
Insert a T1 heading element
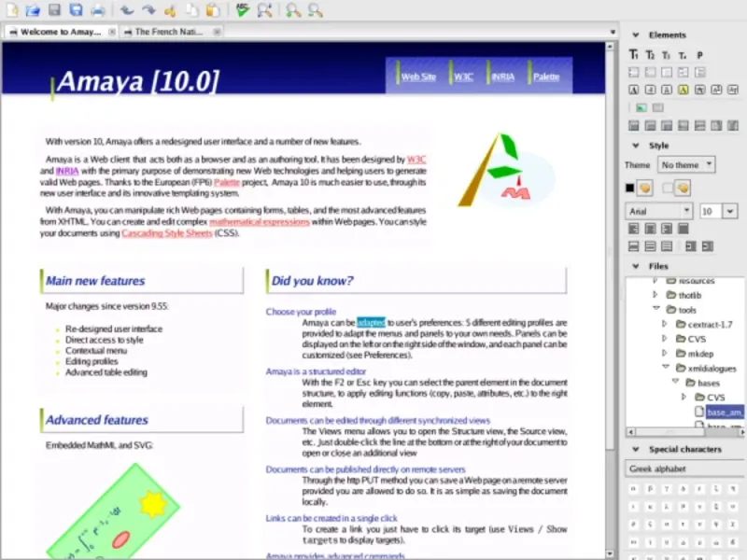click(x=634, y=55)
